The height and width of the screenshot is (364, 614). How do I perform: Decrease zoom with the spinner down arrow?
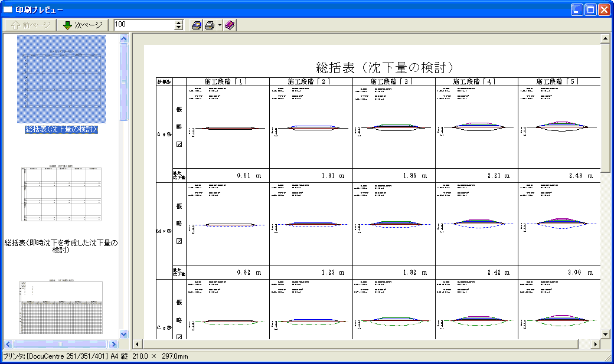coord(179,28)
